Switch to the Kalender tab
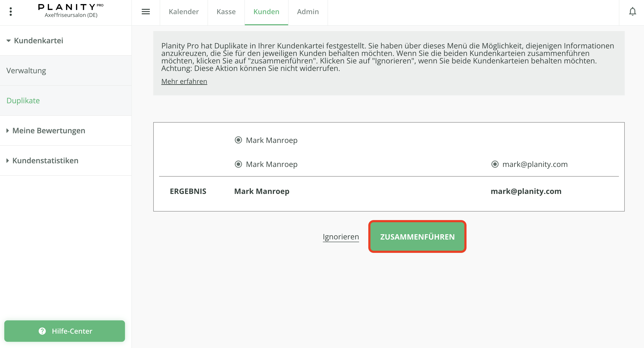 point(184,12)
